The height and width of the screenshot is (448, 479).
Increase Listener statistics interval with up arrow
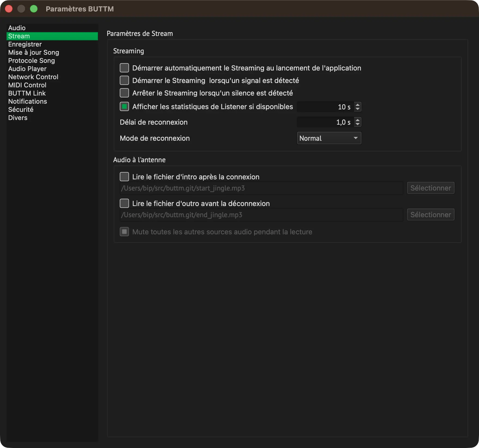click(x=358, y=104)
